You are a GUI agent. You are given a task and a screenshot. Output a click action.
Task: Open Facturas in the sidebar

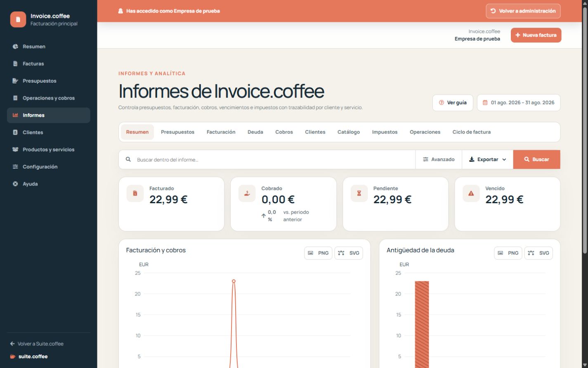[x=49, y=64]
